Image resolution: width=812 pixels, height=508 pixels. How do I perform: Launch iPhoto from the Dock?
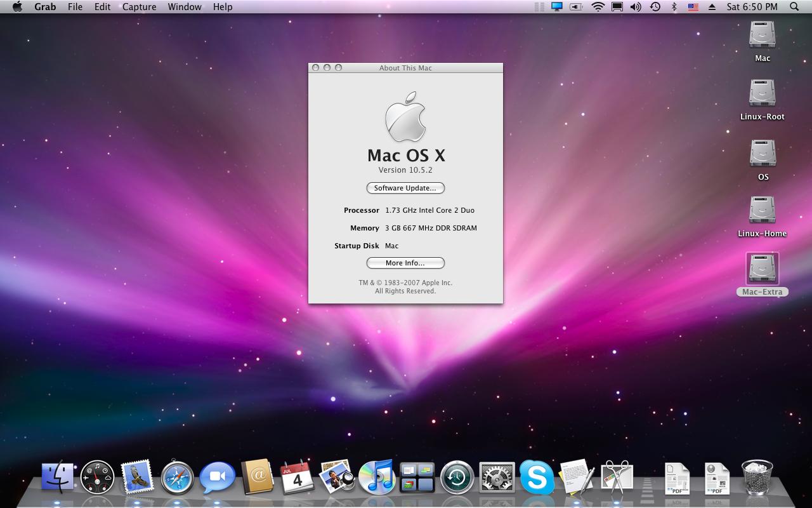point(336,477)
